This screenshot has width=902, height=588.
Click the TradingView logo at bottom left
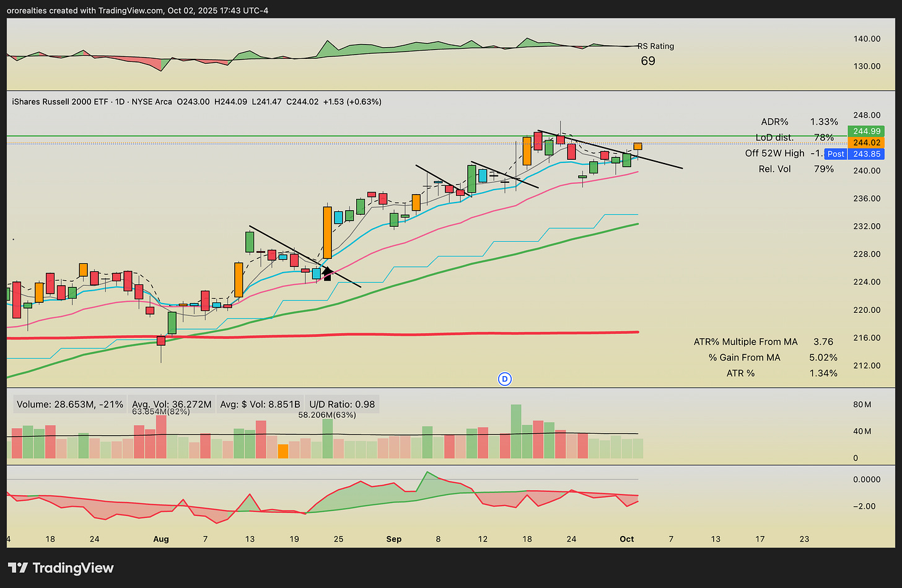click(61, 568)
